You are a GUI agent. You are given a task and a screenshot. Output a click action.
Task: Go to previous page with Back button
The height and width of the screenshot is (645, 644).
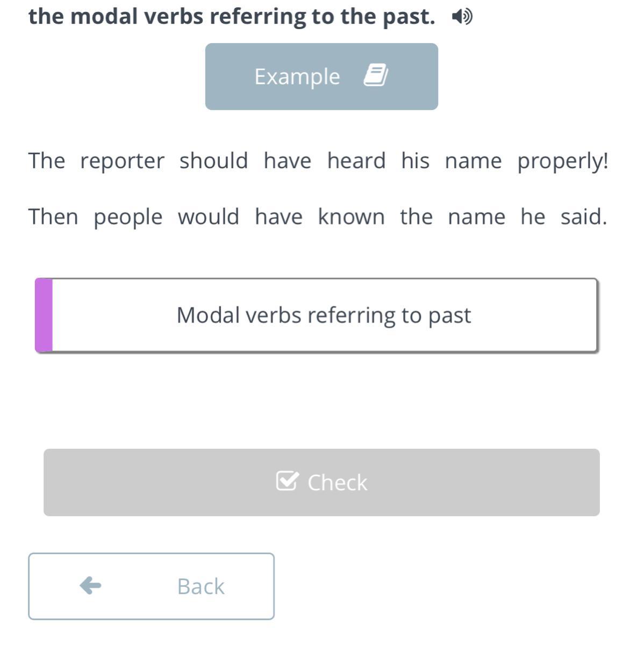point(151,586)
